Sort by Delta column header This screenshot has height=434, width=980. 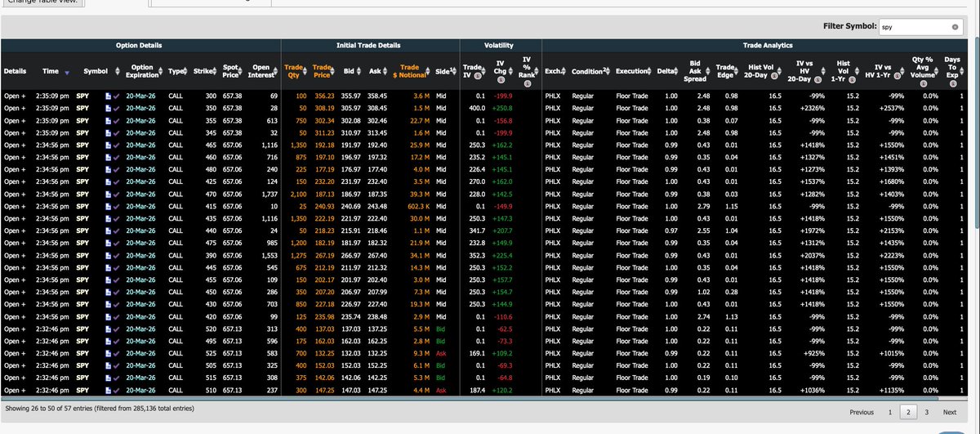click(x=666, y=71)
